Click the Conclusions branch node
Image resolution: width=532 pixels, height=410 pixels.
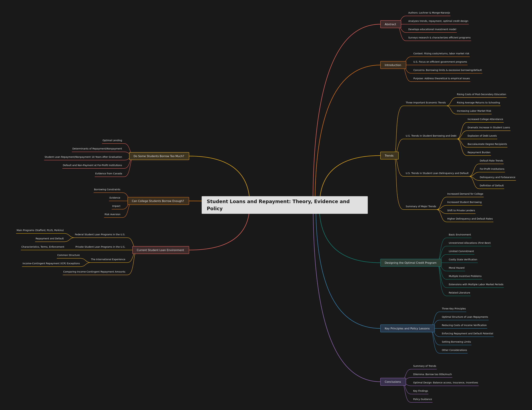pos(393,382)
